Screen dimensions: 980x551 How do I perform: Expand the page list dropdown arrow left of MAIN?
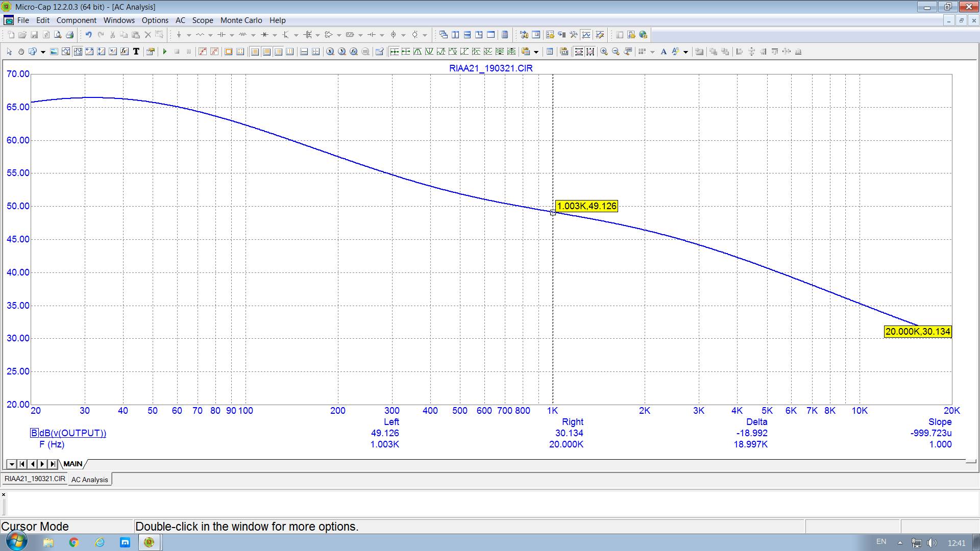coord(11,464)
